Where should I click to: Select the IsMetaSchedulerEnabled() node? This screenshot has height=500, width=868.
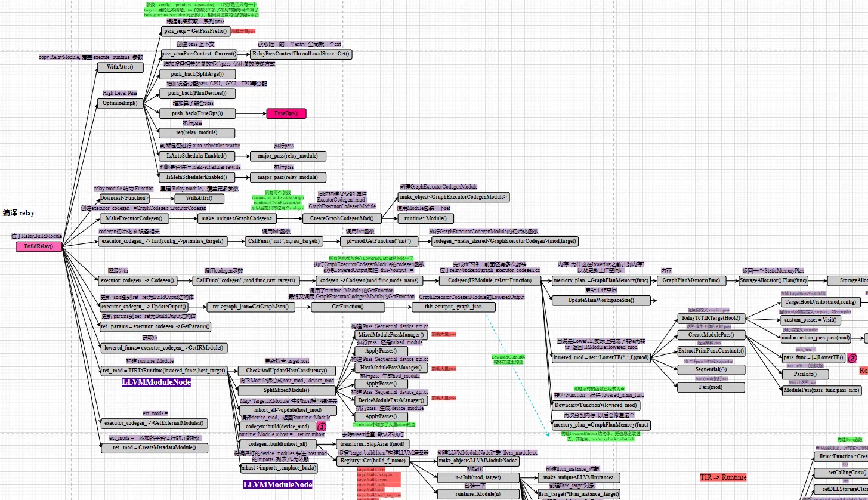click(196, 177)
